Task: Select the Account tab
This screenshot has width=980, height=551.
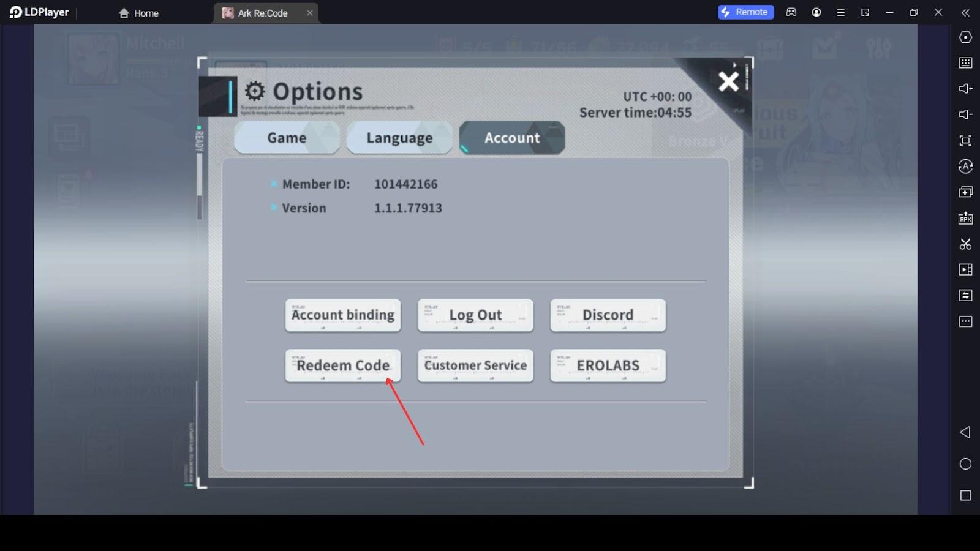Action: pyautogui.click(x=512, y=138)
